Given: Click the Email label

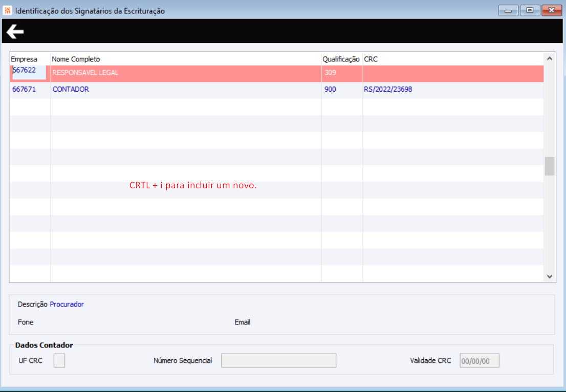Looking at the screenshot, I should tap(243, 322).
